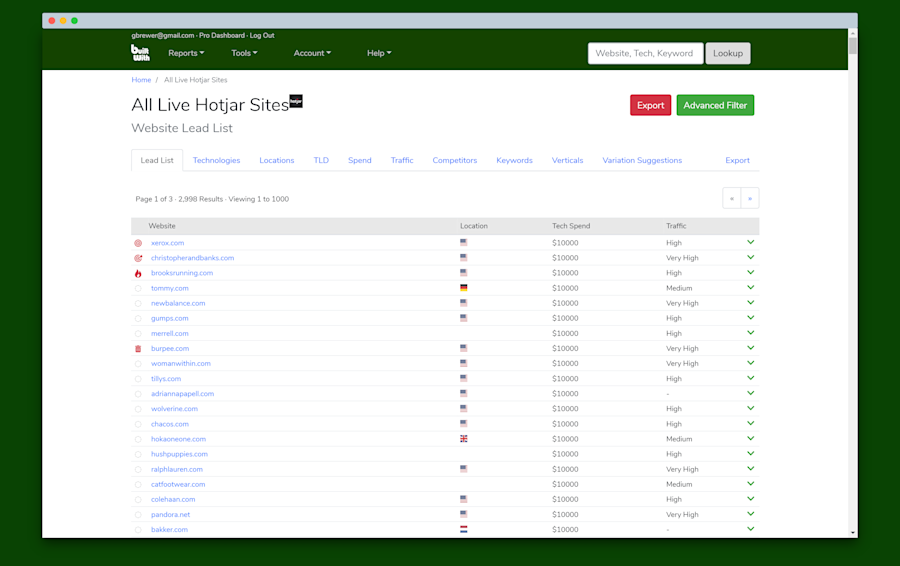
Task: Click the Home breadcrumb link
Action: click(x=141, y=80)
